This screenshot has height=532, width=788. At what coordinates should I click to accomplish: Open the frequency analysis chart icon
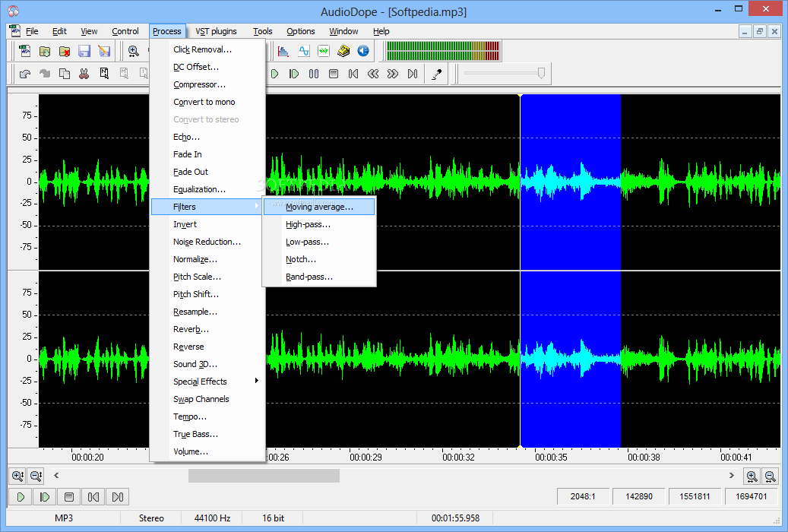click(283, 51)
